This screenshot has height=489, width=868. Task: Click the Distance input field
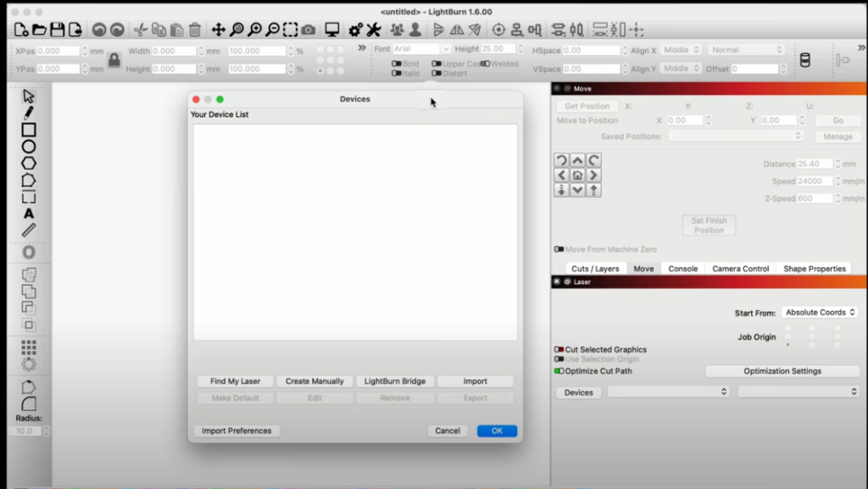[815, 164]
